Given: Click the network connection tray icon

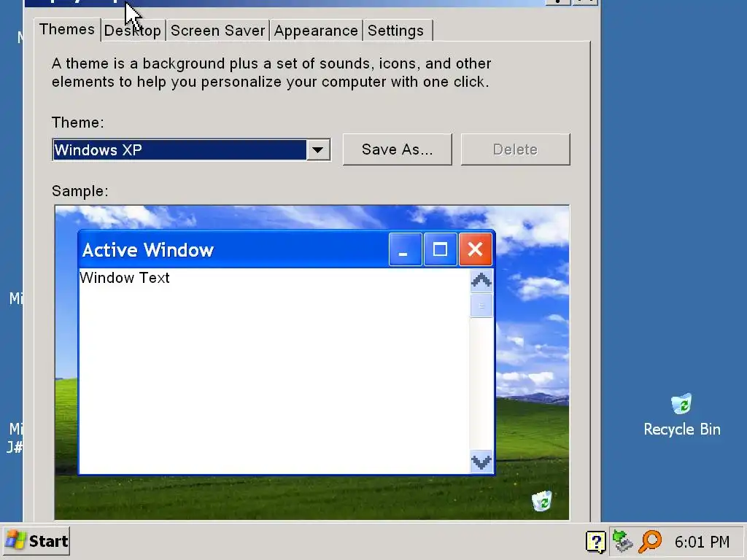Looking at the screenshot, I should (x=622, y=542).
